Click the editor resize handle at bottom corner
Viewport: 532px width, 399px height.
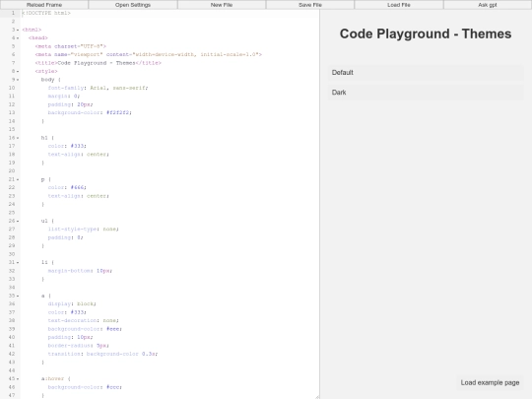pos(317,397)
